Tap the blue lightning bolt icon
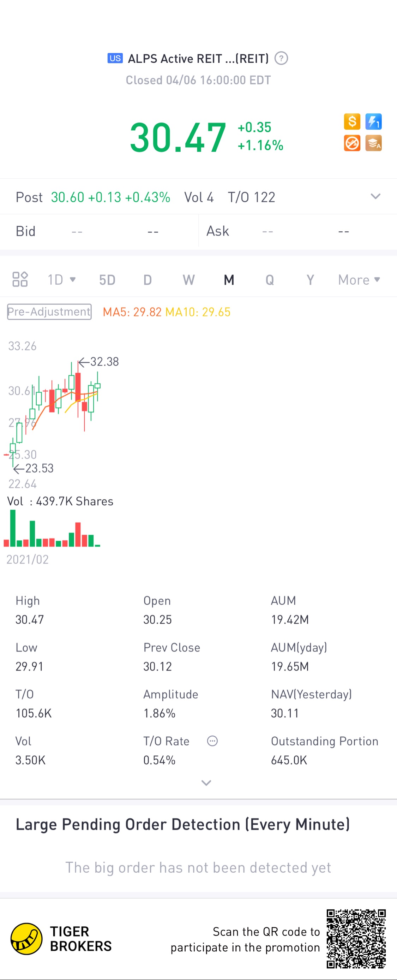397x980 pixels. click(x=373, y=122)
